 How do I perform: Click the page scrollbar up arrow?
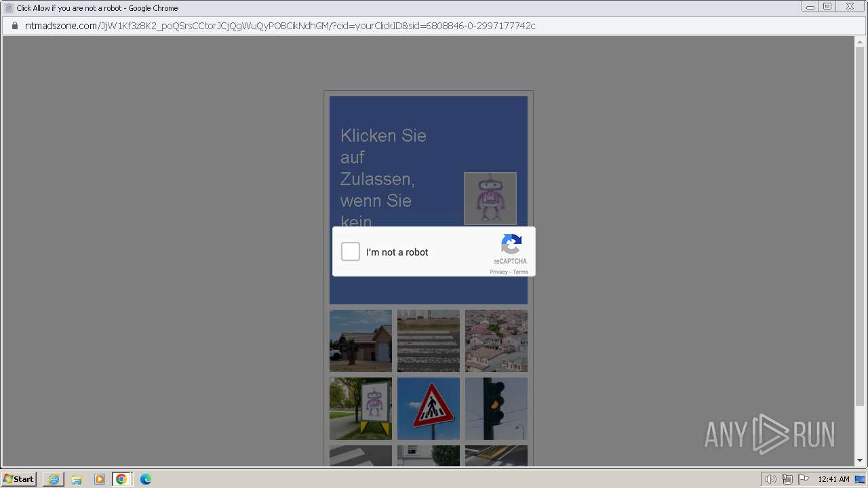click(x=860, y=41)
